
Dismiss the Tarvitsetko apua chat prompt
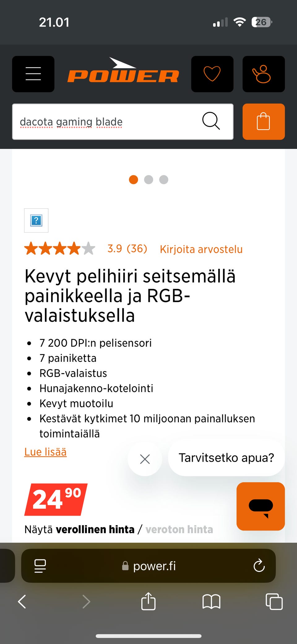click(x=144, y=459)
